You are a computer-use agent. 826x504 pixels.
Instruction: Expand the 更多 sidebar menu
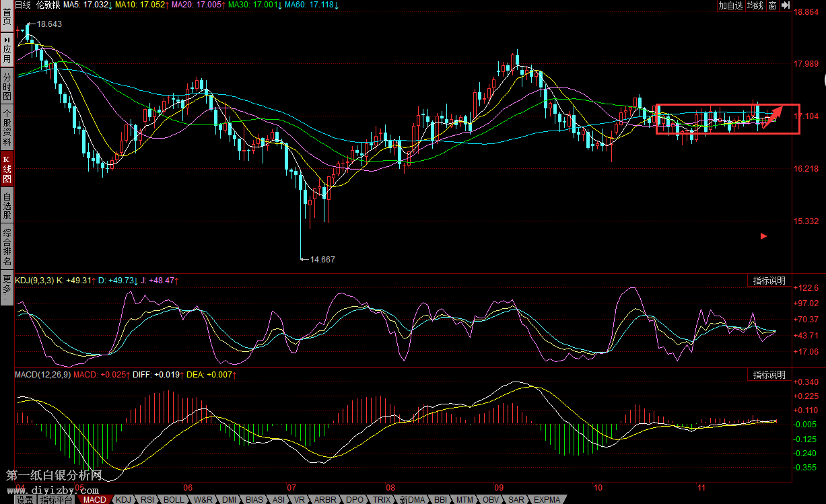click(x=7, y=287)
